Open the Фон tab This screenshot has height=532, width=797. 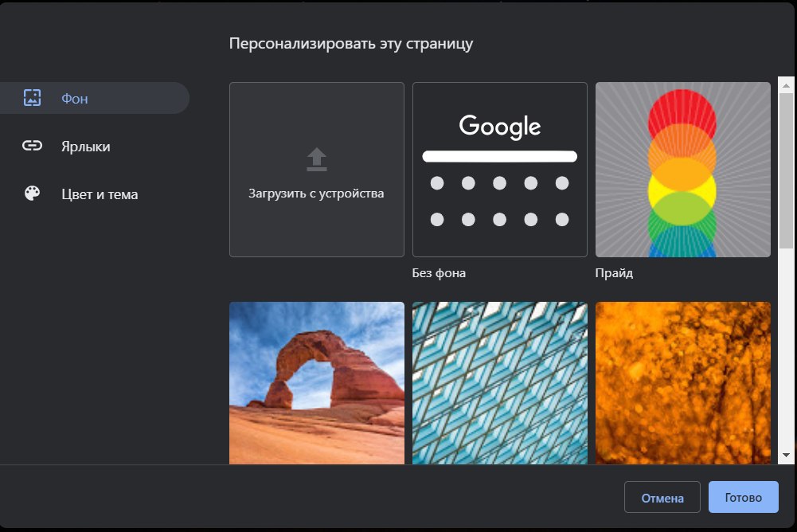coord(95,98)
